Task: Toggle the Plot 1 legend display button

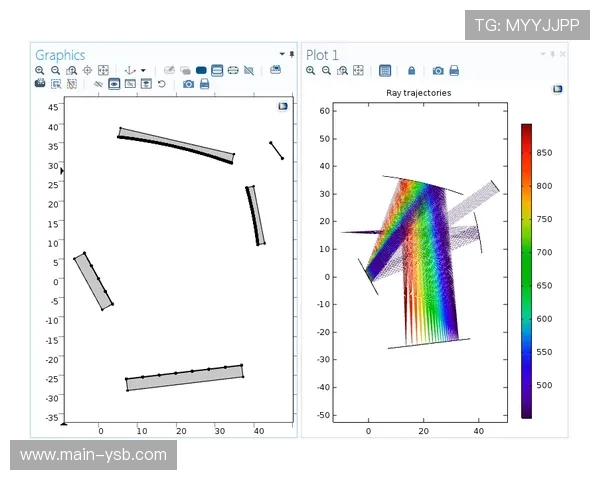Action: click(386, 71)
